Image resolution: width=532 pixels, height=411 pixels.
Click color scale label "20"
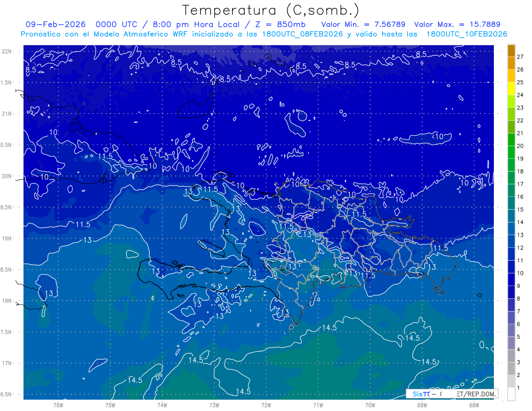point(520,146)
